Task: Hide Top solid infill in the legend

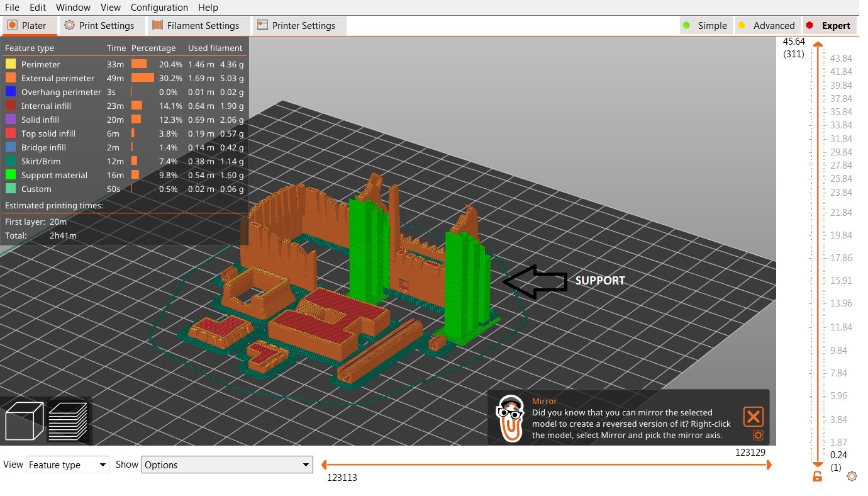Action: click(x=125, y=133)
